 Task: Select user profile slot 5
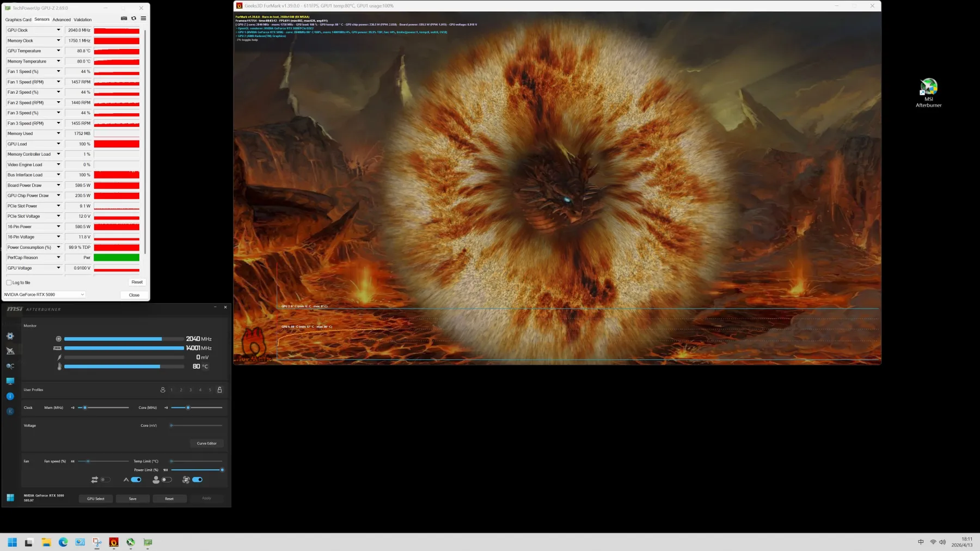point(210,390)
